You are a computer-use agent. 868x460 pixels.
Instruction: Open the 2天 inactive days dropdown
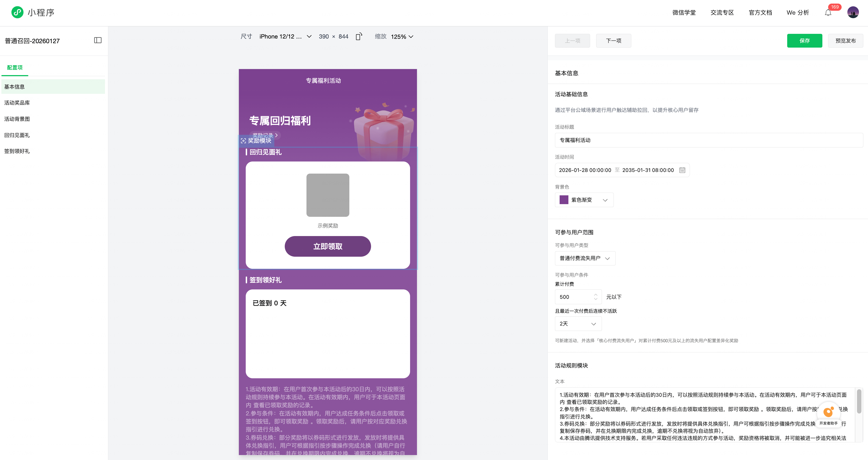578,324
